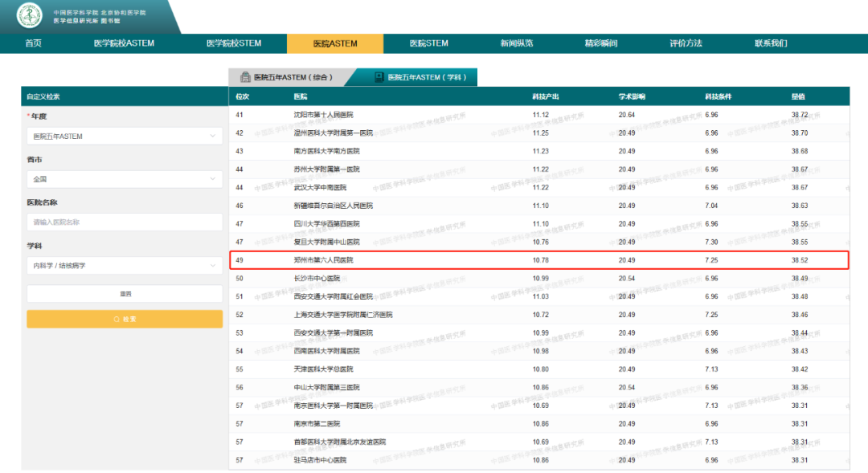The height and width of the screenshot is (473, 868).
Task: Select hospital 南方医科大学南方医院
Action: pos(326,151)
